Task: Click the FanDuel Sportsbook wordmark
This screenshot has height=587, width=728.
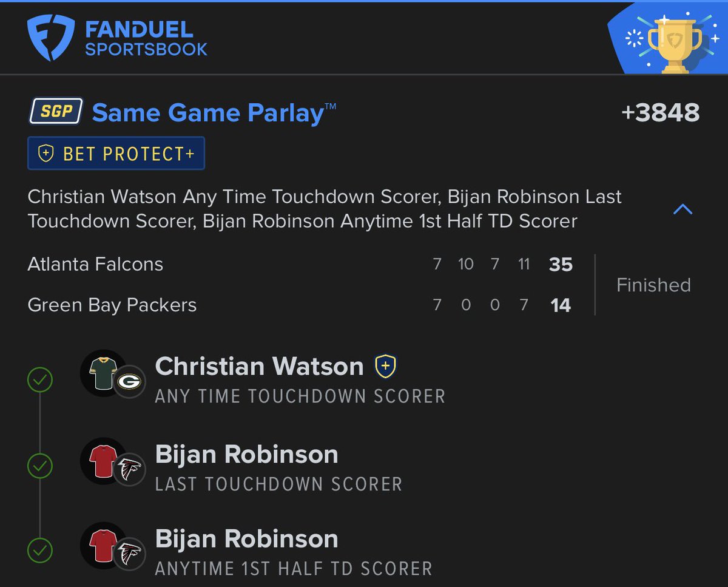Action: tap(146, 38)
